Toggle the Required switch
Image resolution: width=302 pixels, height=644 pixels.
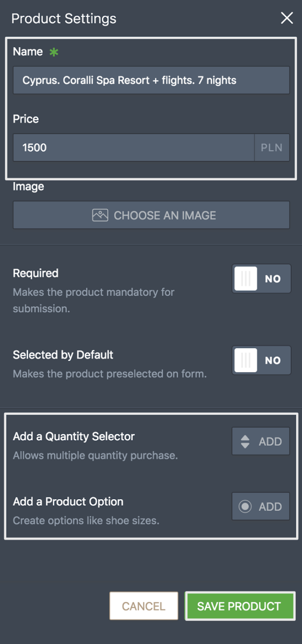(261, 279)
